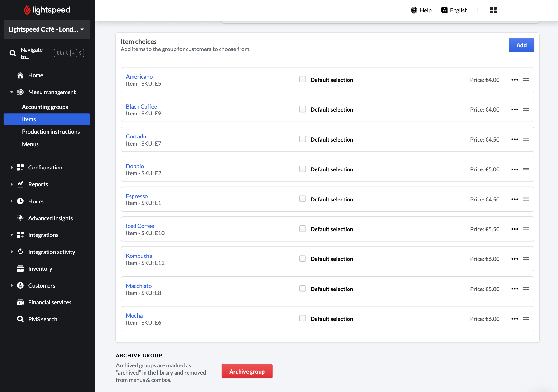
Task: Open the Iced Coffee item link
Action: point(140,226)
